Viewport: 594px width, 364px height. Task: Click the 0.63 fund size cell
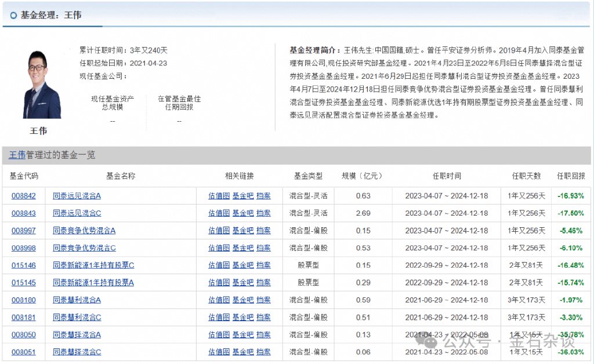point(363,196)
